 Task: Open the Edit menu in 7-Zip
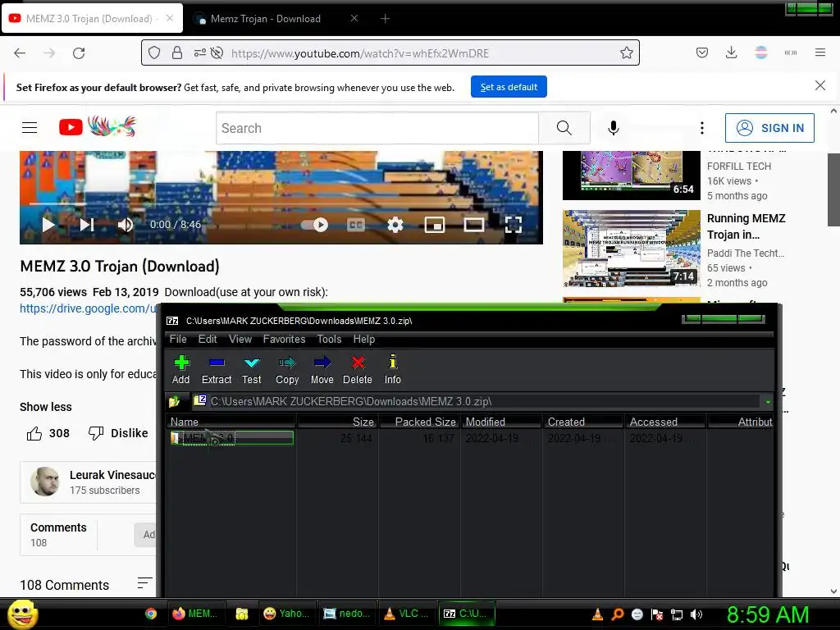pos(208,339)
